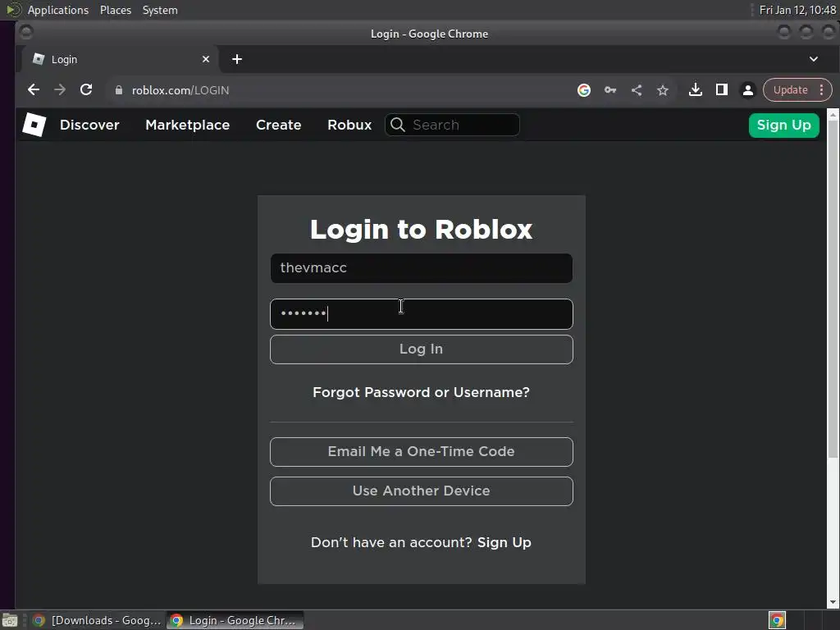Viewport: 840px width, 630px height.
Task: Click the clock showing Fri Jan 12
Action: [797, 10]
